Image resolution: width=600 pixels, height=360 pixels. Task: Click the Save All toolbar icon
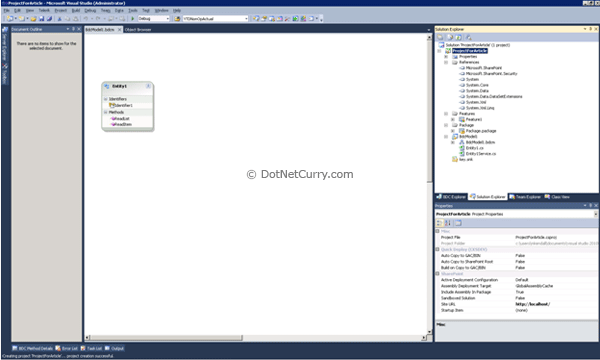point(49,18)
